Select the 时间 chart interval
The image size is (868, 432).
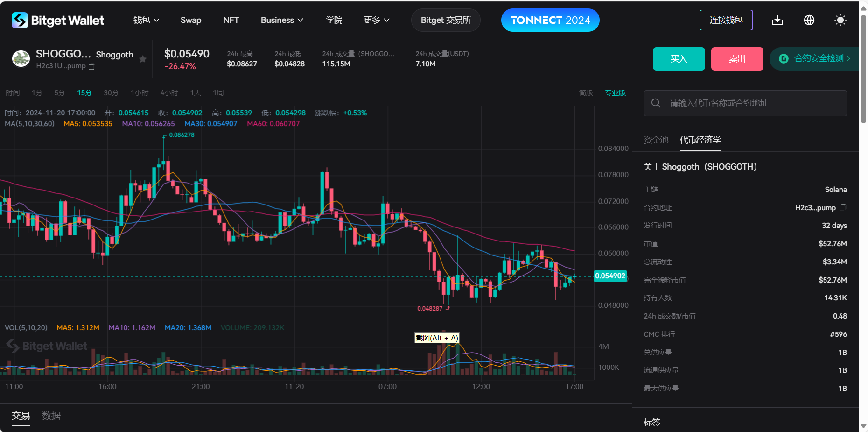pyautogui.click(x=13, y=93)
